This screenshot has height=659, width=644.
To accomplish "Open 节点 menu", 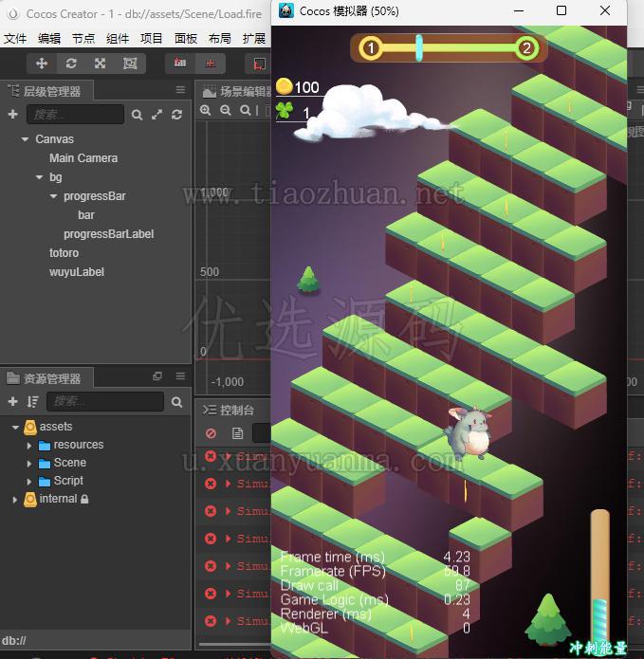I will pyautogui.click(x=83, y=39).
